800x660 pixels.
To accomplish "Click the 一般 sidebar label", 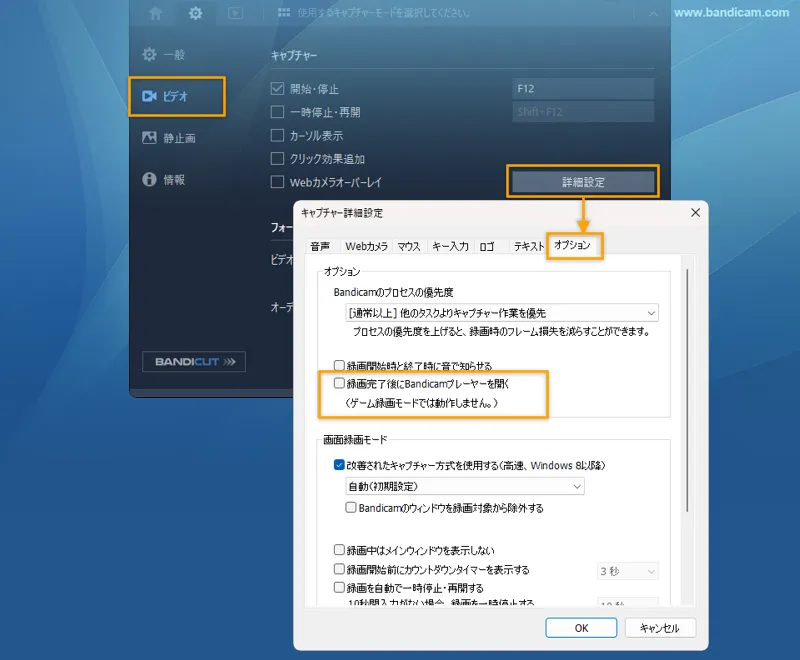I will (x=174, y=55).
